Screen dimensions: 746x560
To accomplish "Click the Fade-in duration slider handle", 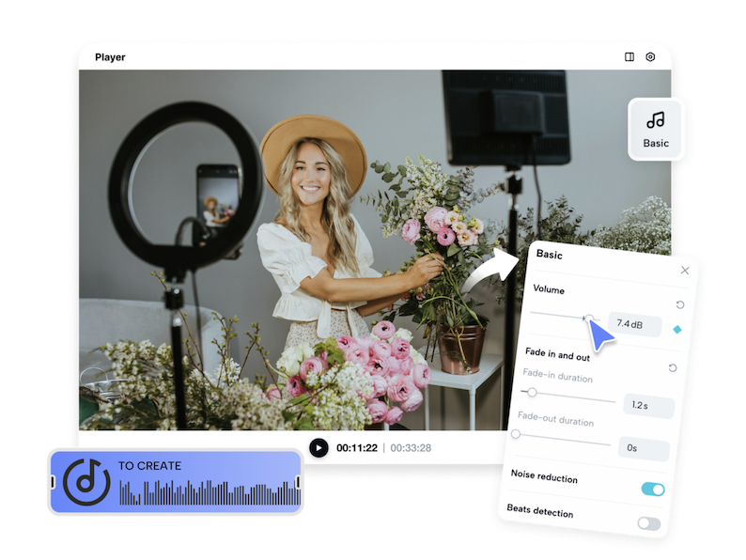I will point(532,392).
